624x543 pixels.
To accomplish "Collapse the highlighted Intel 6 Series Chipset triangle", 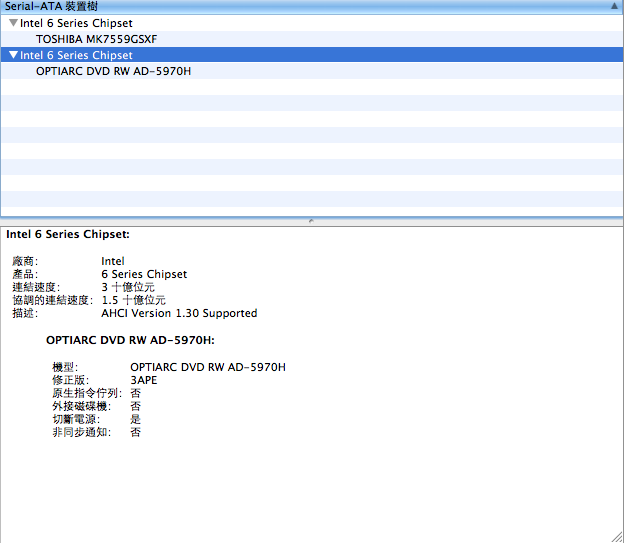I will (14, 55).
